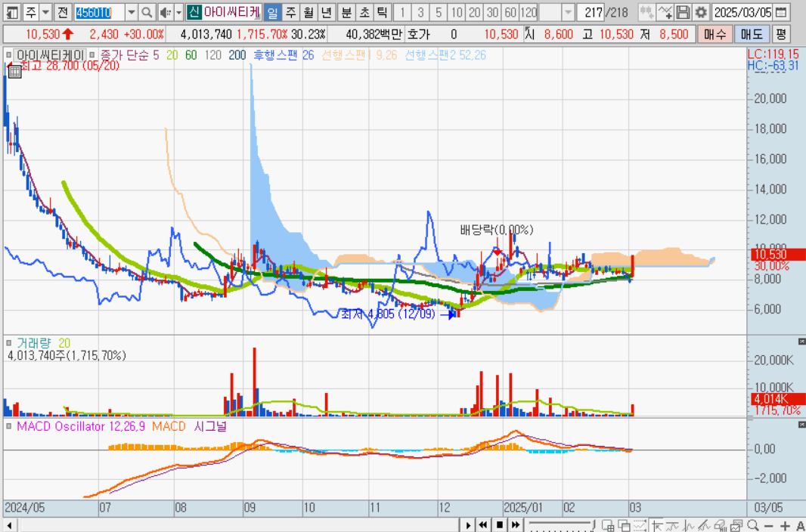This screenshot has width=806, height=532.
Task: Click the 후행스팬 26 legend text
Action: click(283, 55)
